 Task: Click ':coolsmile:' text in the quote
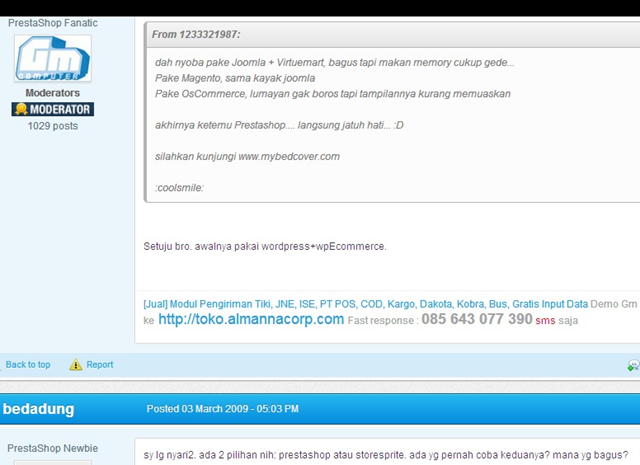click(x=179, y=188)
